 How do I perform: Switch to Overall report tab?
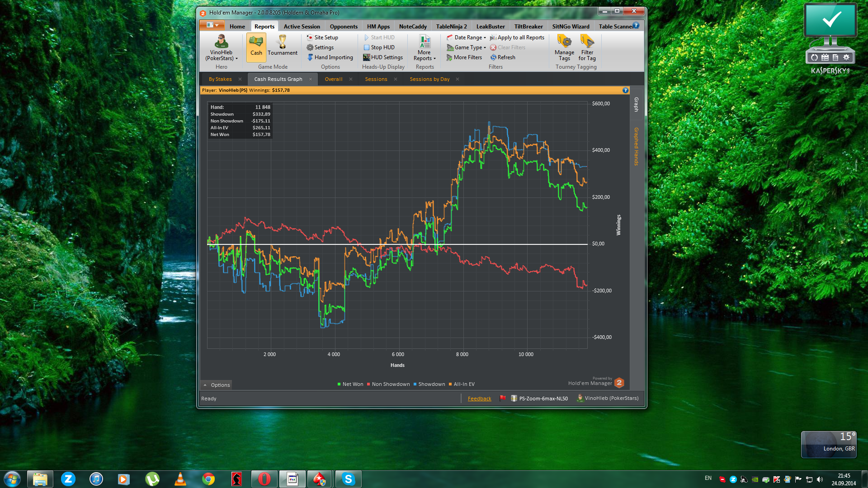tap(334, 79)
